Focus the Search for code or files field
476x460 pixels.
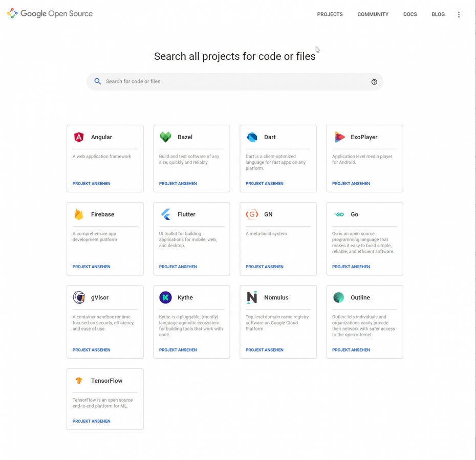(x=235, y=82)
